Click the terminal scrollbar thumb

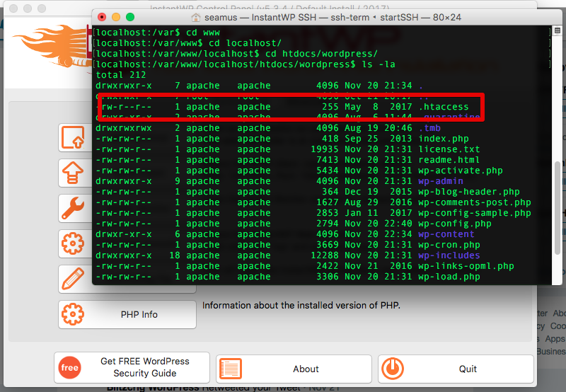click(558, 209)
